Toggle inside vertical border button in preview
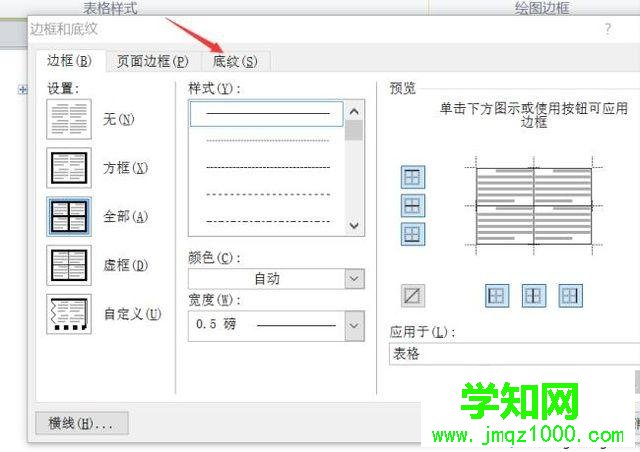The width and height of the screenshot is (640, 452). pyautogui.click(x=533, y=296)
